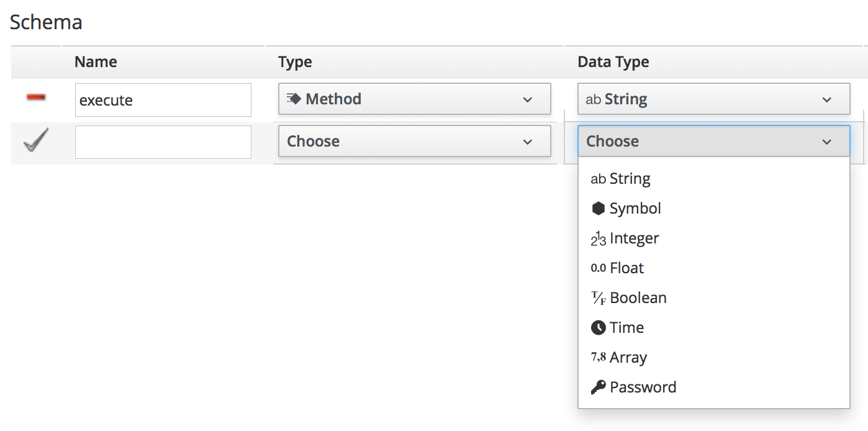Click the Data Type column header
The image size is (868, 431).
pos(613,62)
